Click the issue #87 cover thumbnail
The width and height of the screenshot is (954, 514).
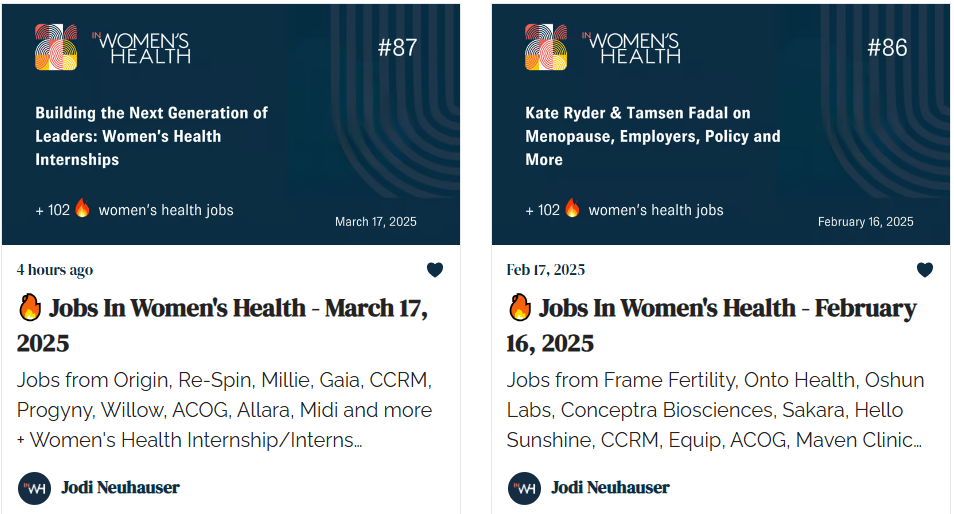pos(231,124)
